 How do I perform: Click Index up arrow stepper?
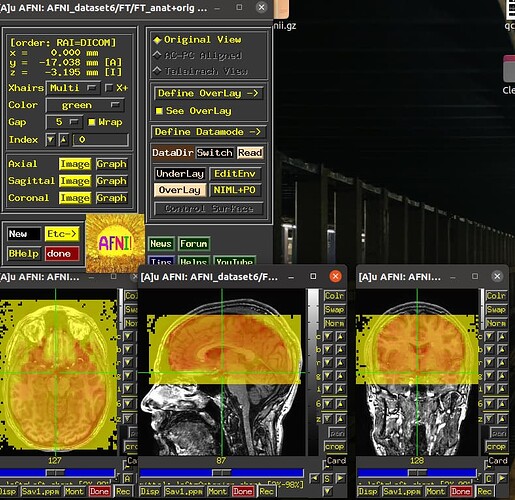[x=64, y=140]
